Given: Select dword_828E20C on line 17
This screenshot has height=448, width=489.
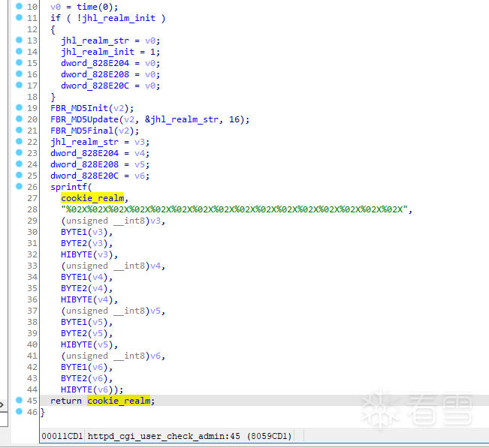Looking at the screenshot, I should click(95, 86).
